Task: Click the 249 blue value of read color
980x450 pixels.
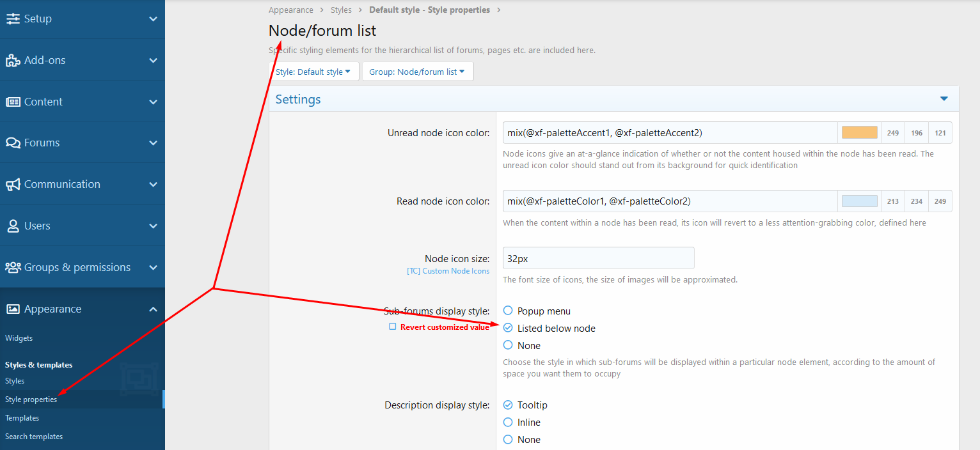Action: [940, 201]
